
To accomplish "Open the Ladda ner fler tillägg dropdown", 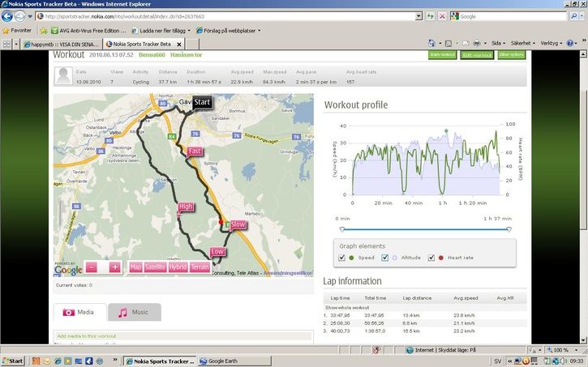I will 161,30.
